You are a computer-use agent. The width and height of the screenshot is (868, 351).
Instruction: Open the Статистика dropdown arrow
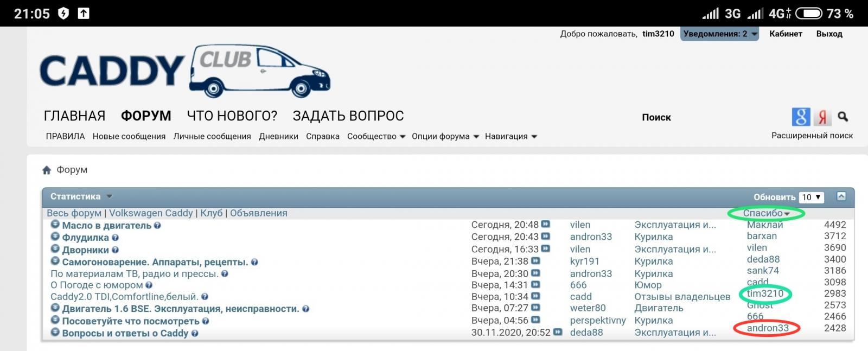(x=110, y=196)
